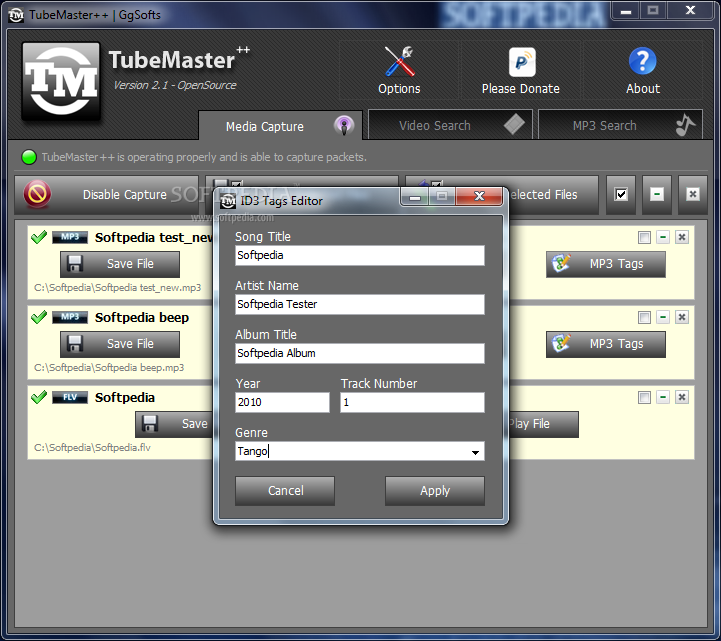Collapse the Softpedia beep row with minus
This screenshot has width=721, height=641.
(663, 317)
